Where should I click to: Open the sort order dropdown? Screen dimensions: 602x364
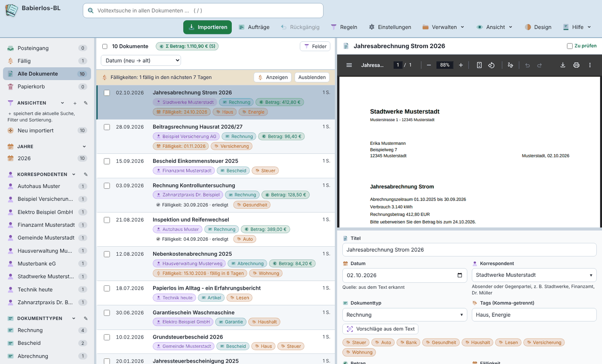(141, 61)
